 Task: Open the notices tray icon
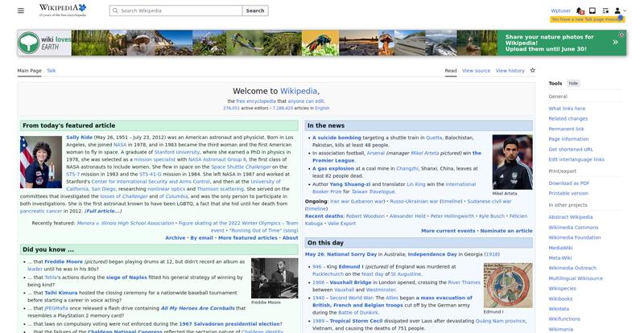(x=592, y=10)
